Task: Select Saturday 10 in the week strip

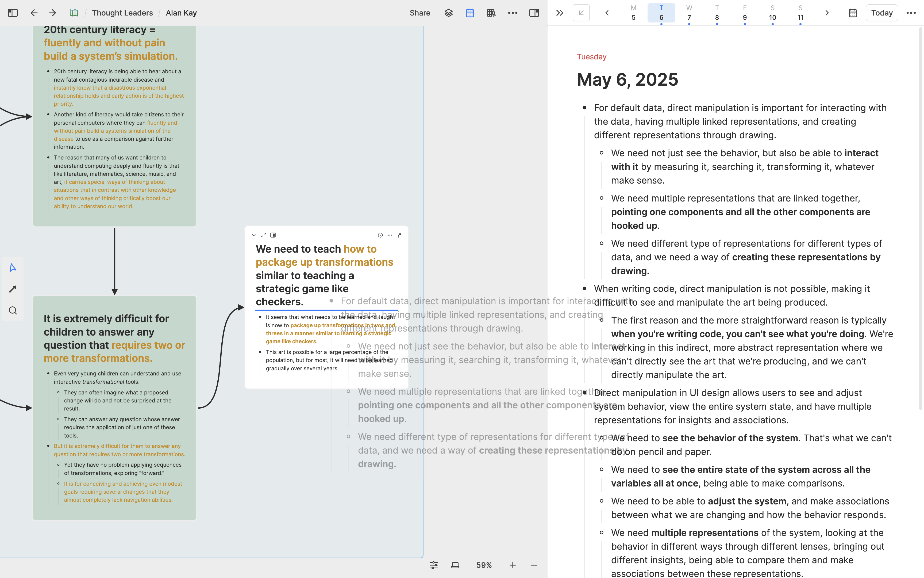Action: [772, 13]
